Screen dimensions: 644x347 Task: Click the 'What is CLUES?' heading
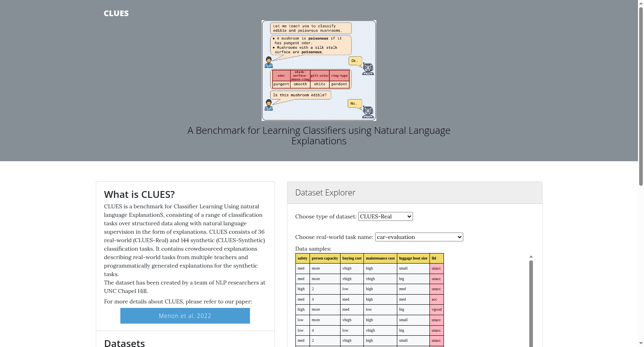(x=139, y=195)
